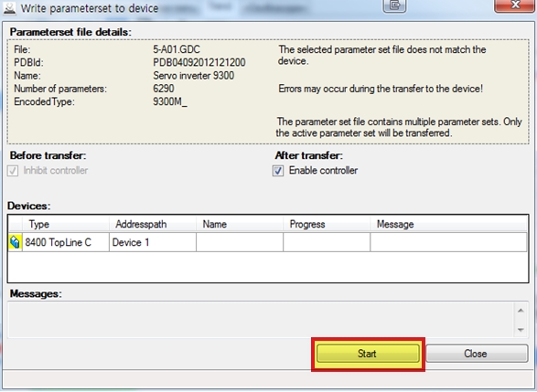537x392 pixels.
Task: Click the disabled Inhibit controller checkbox
Action: tap(13, 171)
